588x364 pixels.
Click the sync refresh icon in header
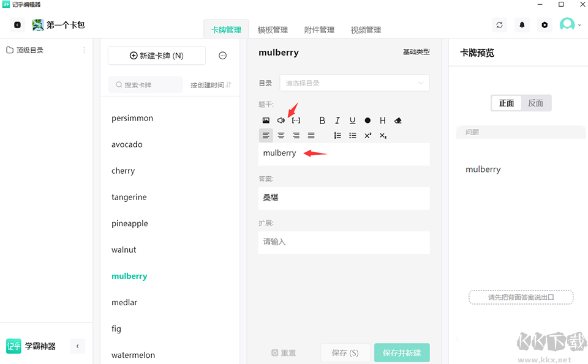pos(499,25)
